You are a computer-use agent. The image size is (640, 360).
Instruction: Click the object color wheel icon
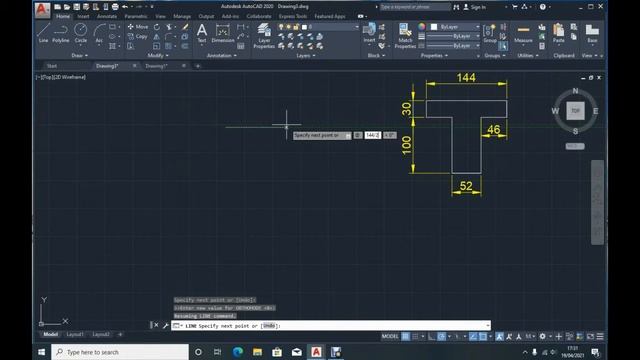pyautogui.click(x=422, y=27)
